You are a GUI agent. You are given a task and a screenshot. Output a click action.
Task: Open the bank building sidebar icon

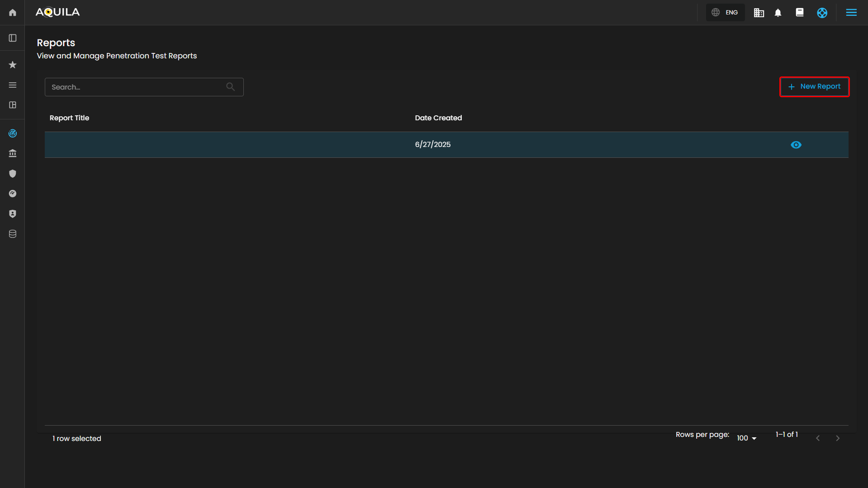[13, 153]
